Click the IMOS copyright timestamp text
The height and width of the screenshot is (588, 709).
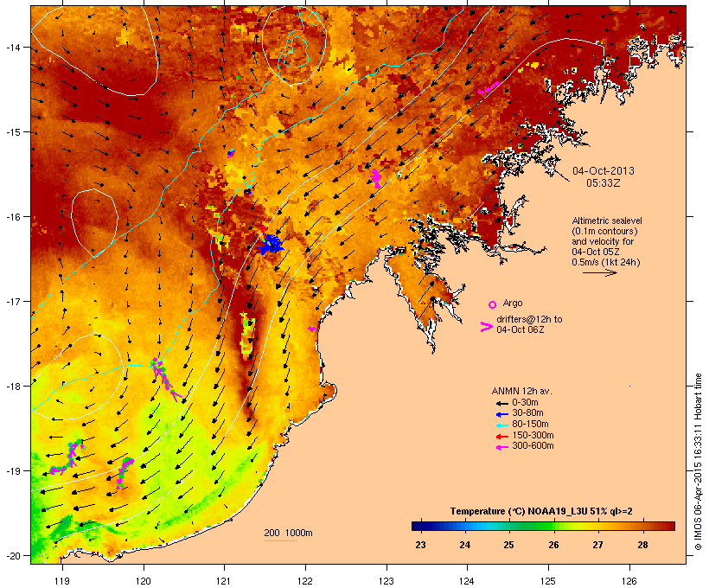(698, 462)
